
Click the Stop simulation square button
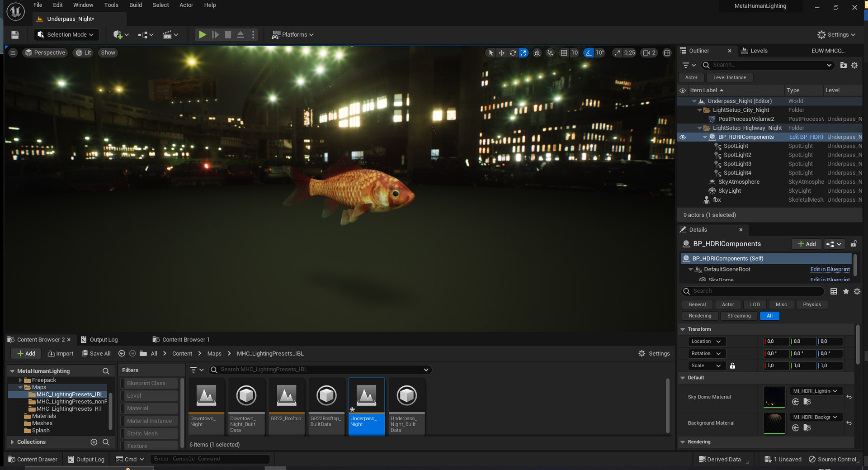tap(228, 34)
